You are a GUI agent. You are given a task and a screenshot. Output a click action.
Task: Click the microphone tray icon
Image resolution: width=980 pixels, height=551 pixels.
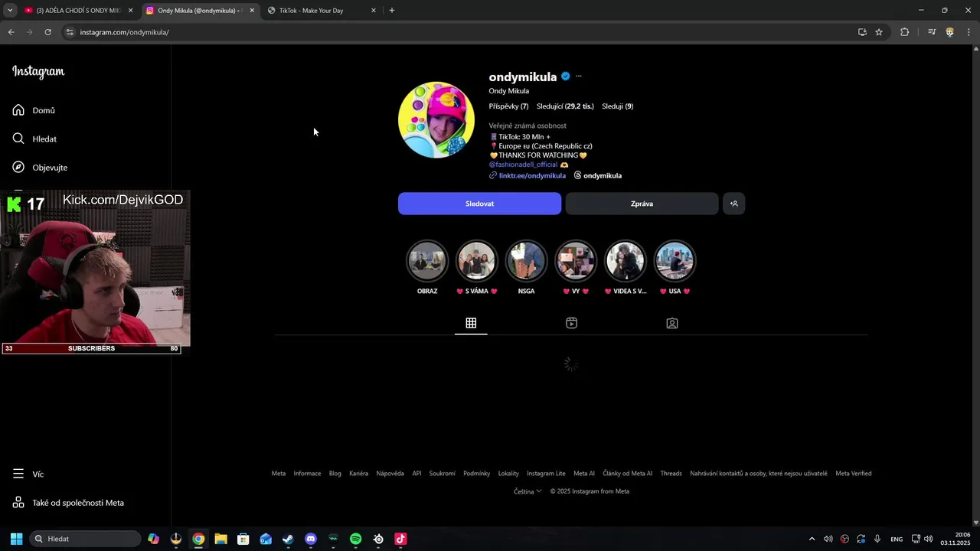[x=877, y=539]
